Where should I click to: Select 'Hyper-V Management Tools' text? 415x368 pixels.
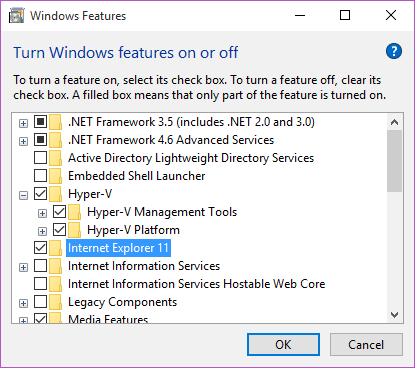(162, 212)
